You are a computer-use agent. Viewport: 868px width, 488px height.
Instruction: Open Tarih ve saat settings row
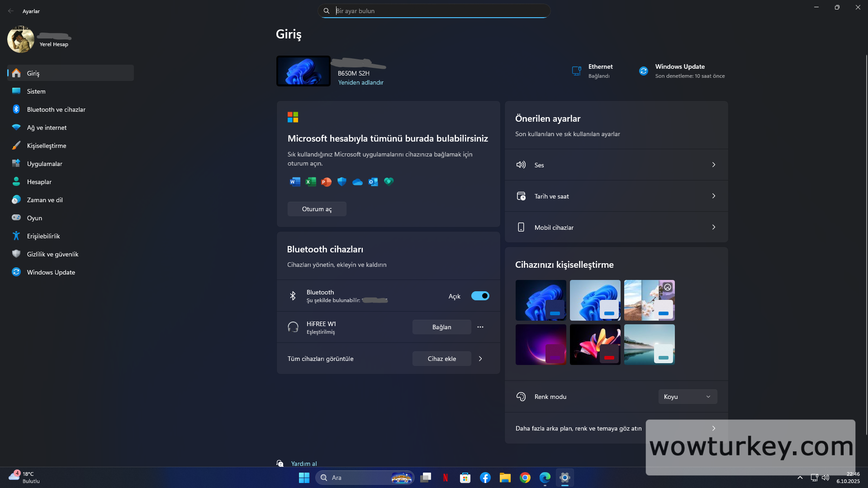pyautogui.click(x=616, y=196)
